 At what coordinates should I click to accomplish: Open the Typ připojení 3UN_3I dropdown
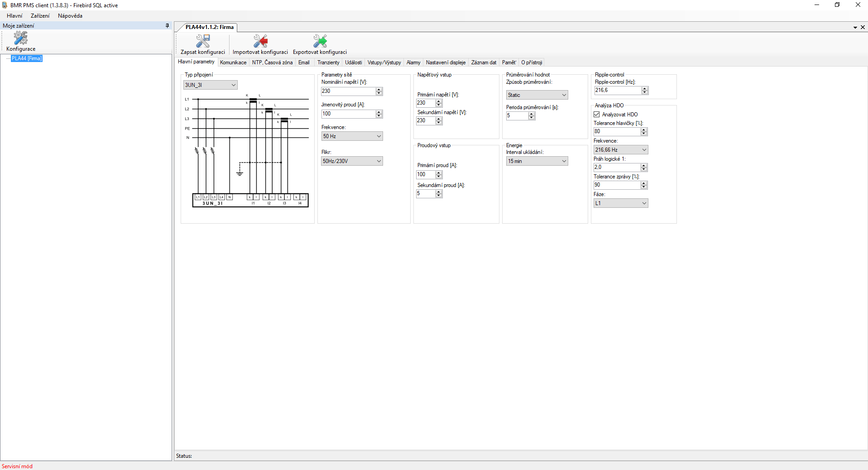(x=210, y=85)
